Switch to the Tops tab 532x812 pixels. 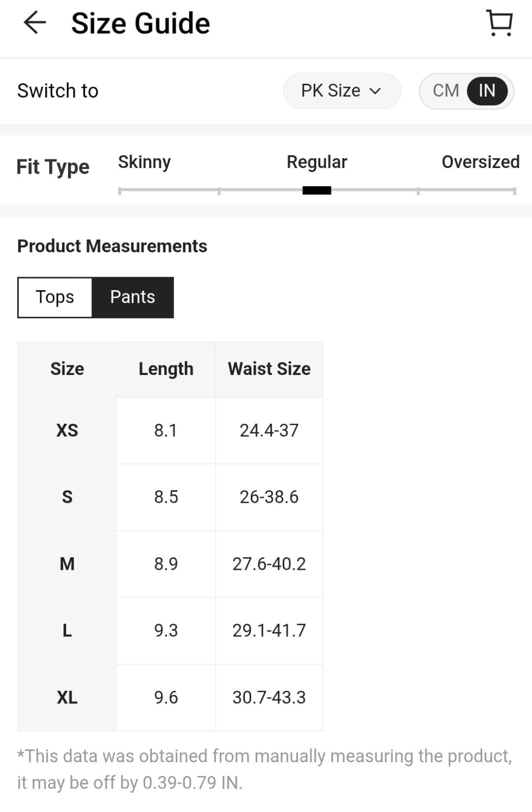click(55, 297)
